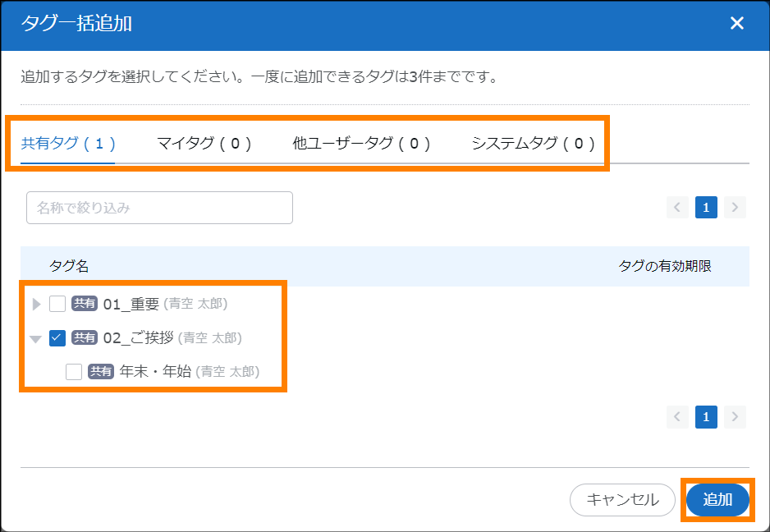The width and height of the screenshot is (770, 532).
Task: Click the 共有 badge beside 年末・年始
Action: (101, 371)
